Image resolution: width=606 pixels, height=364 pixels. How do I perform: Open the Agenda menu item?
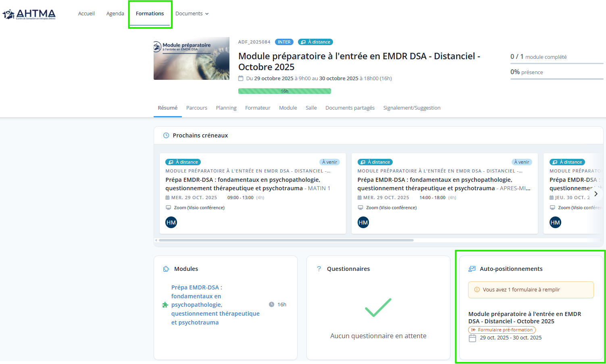(115, 14)
